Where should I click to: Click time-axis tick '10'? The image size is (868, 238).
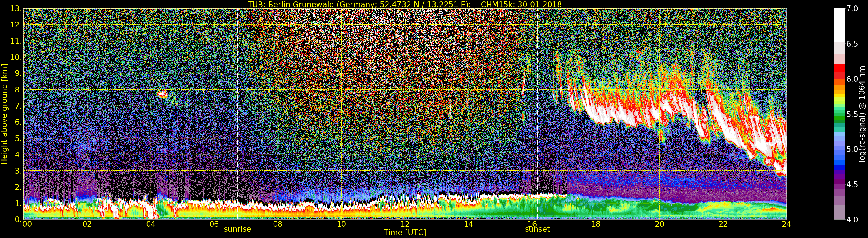coord(341,224)
